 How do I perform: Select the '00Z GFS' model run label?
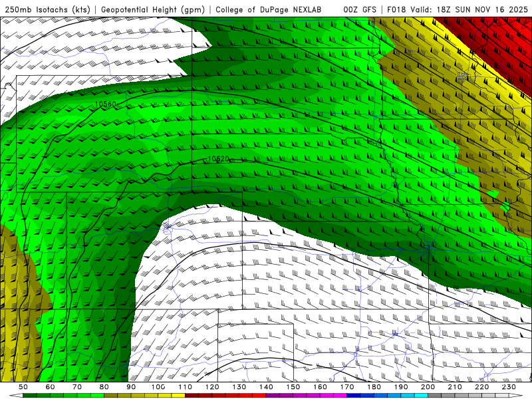coord(360,9)
